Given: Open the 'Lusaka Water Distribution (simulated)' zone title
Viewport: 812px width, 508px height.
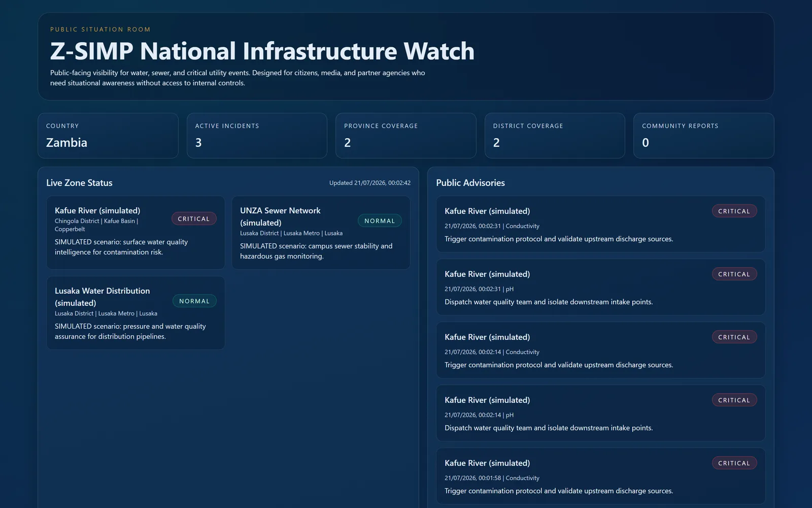Looking at the screenshot, I should (x=103, y=297).
